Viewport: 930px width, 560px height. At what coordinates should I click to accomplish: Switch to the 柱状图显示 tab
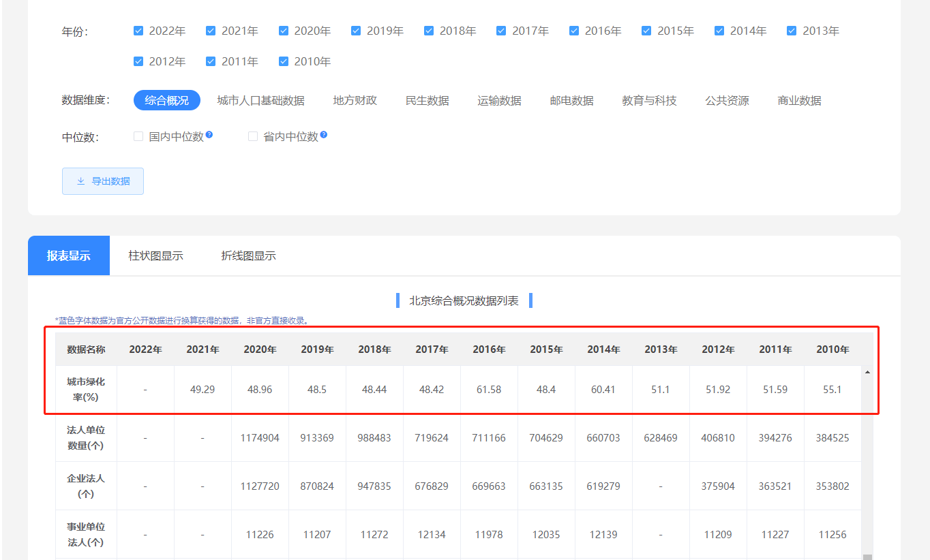156,256
